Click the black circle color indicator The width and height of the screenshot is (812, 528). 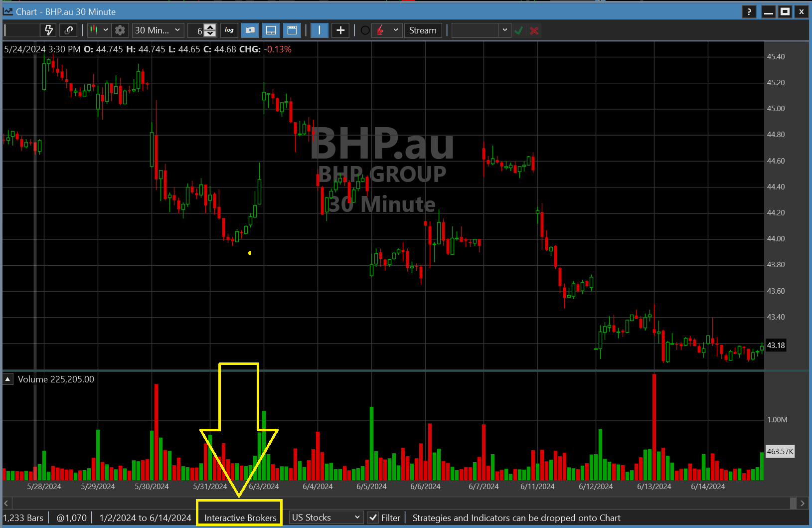tap(365, 30)
